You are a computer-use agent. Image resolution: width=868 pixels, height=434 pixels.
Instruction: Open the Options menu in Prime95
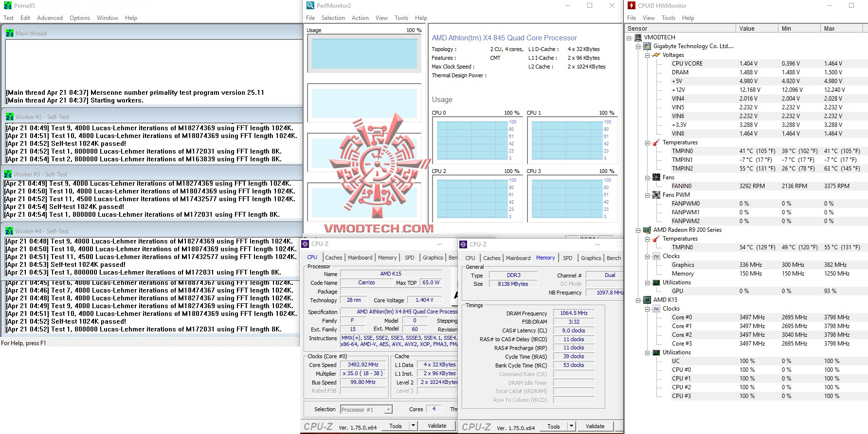[80, 18]
